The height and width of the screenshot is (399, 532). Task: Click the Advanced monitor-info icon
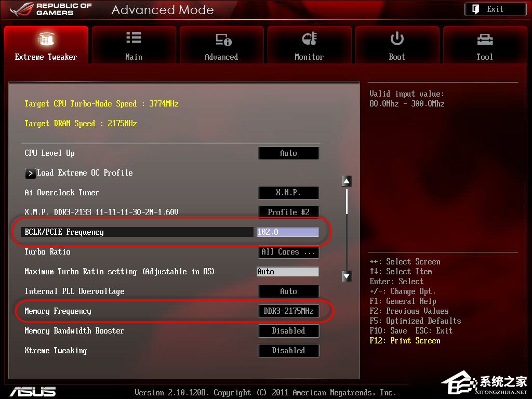(223, 39)
